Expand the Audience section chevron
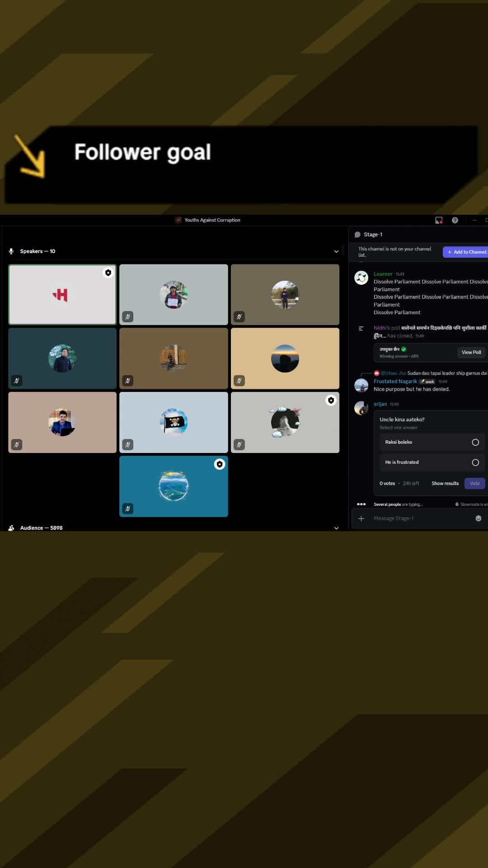This screenshot has width=488, height=868. (336, 528)
